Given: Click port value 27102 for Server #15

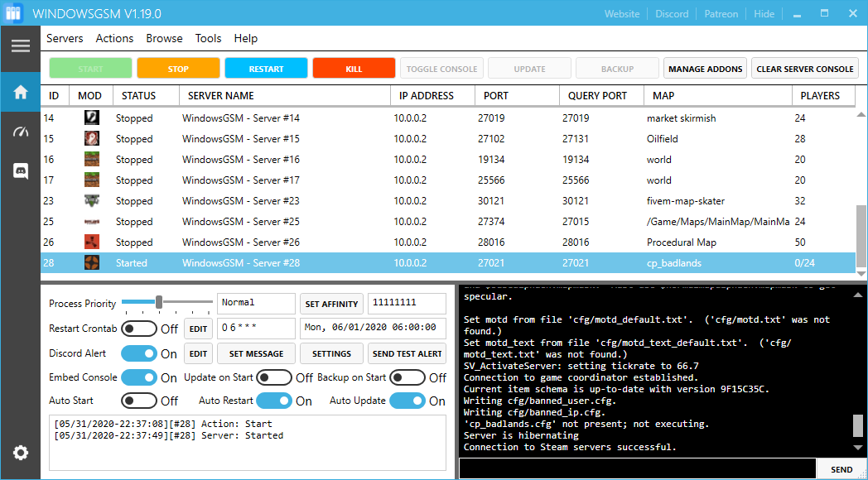Looking at the screenshot, I should click(491, 139).
